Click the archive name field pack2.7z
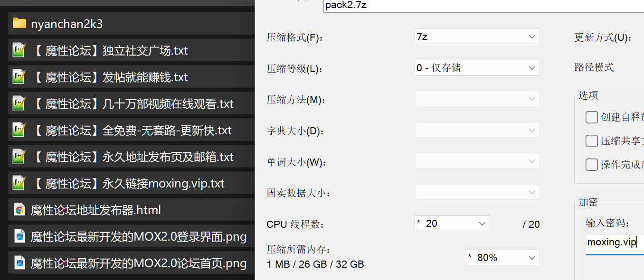 pyautogui.click(x=483, y=6)
